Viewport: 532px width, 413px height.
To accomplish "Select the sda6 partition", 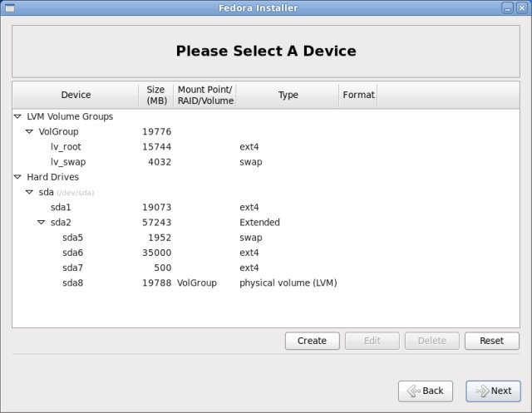I will pyautogui.click(x=72, y=253).
